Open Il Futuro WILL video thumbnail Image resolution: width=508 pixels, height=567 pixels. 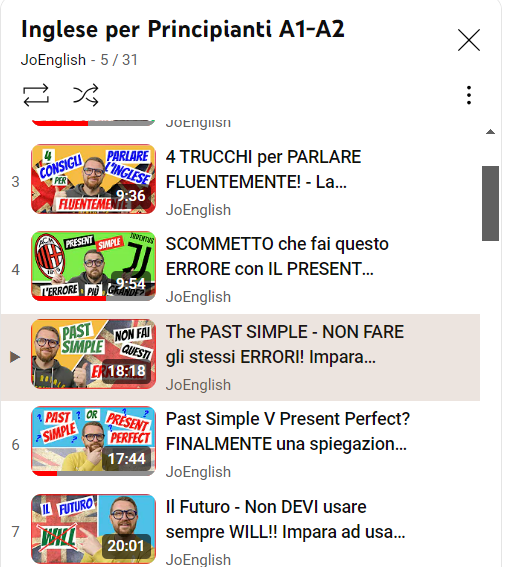tap(93, 529)
